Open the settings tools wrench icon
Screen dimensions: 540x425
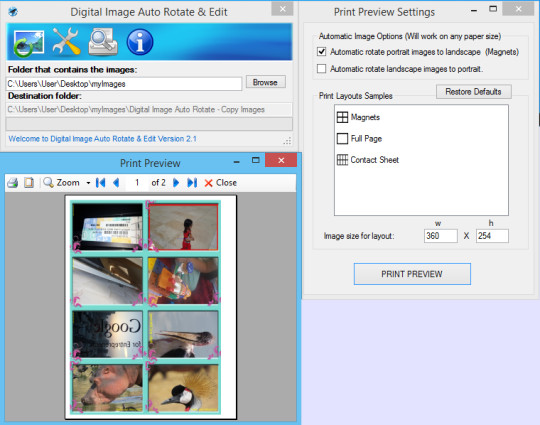[66, 42]
